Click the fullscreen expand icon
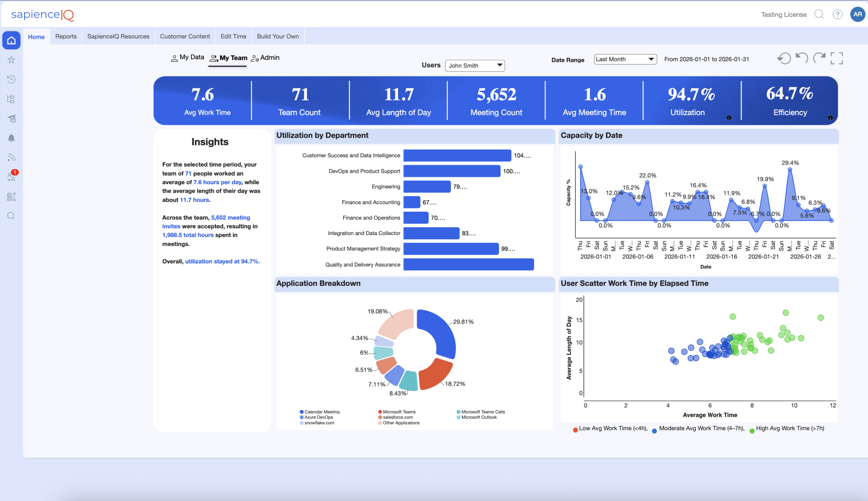This screenshot has width=868, height=501. click(836, 58)
